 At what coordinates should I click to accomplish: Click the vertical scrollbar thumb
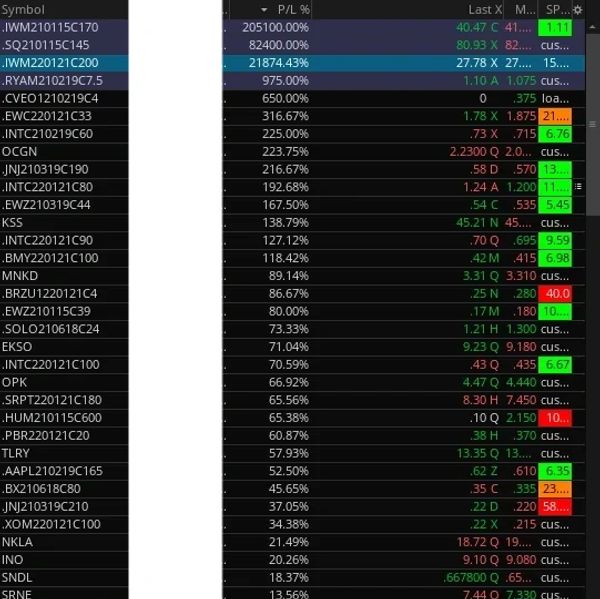(592, 126)
